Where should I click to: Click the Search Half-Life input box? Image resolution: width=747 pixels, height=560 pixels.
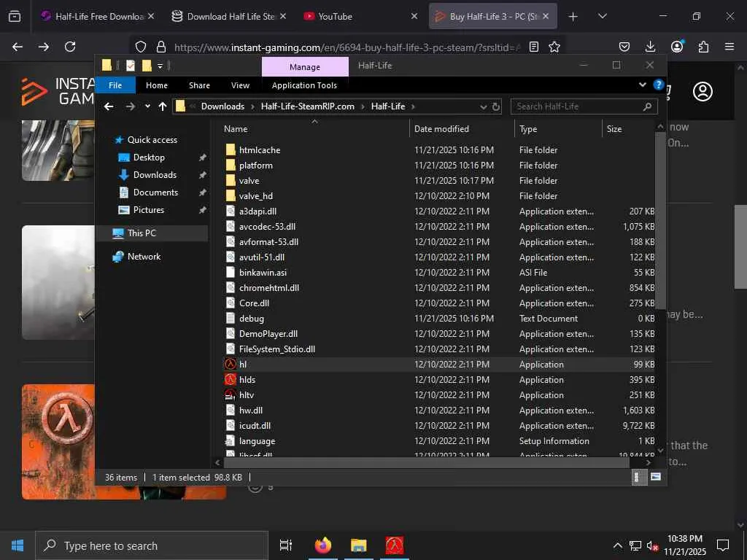584,106
